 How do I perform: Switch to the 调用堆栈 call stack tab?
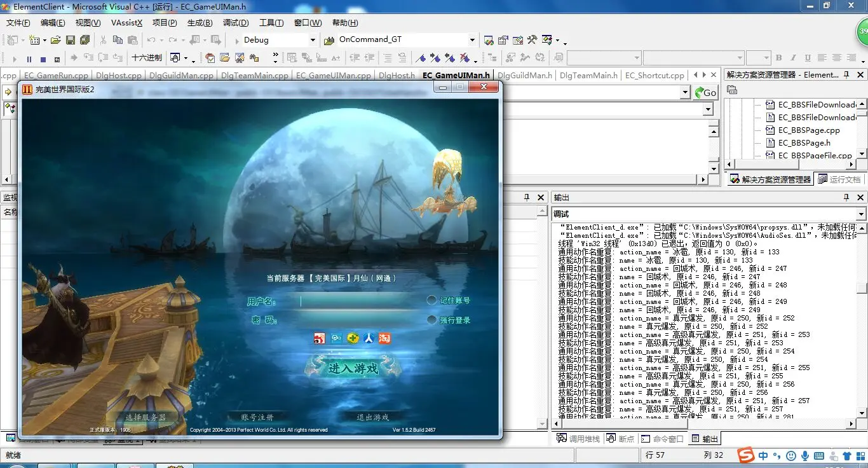point(578,439)
